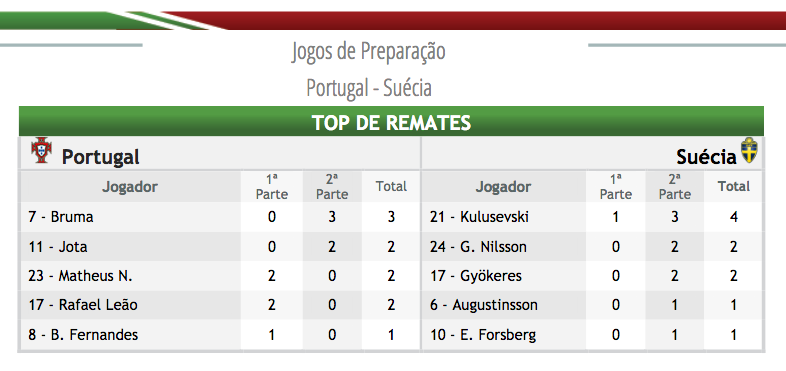Sort by Suécia Jogador column header

pos(503,187)
